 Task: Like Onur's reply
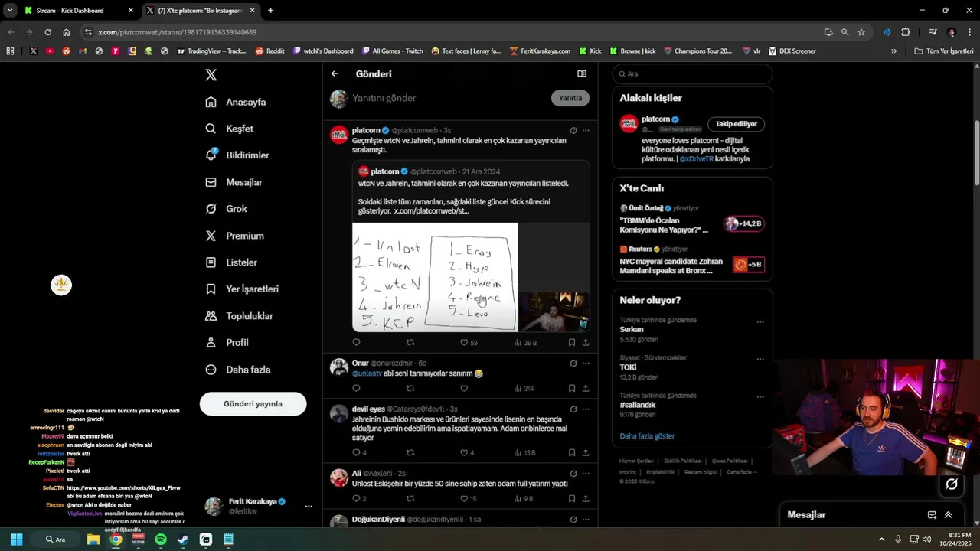click(464, 389)
